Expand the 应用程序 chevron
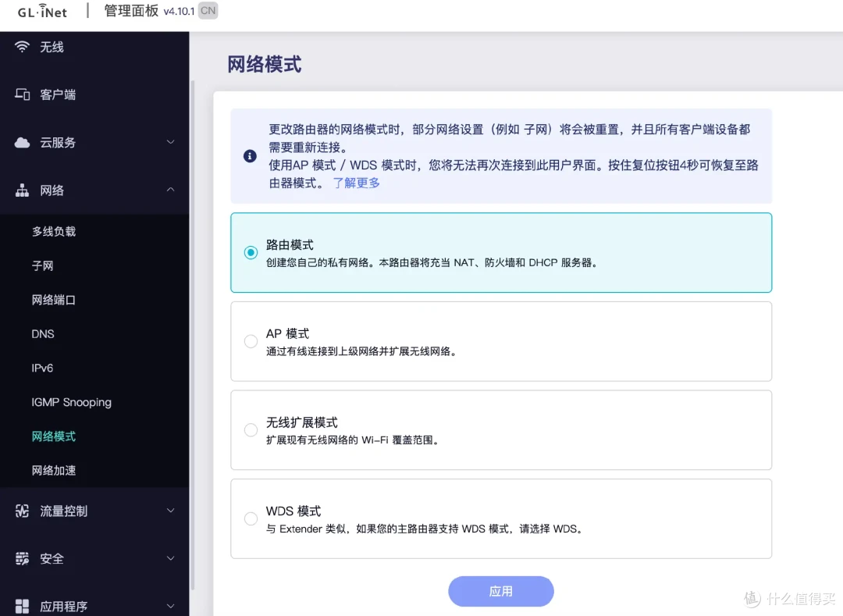Image resolution: width=843 pixels, height=616 pixels. click(x=170, y=606)
